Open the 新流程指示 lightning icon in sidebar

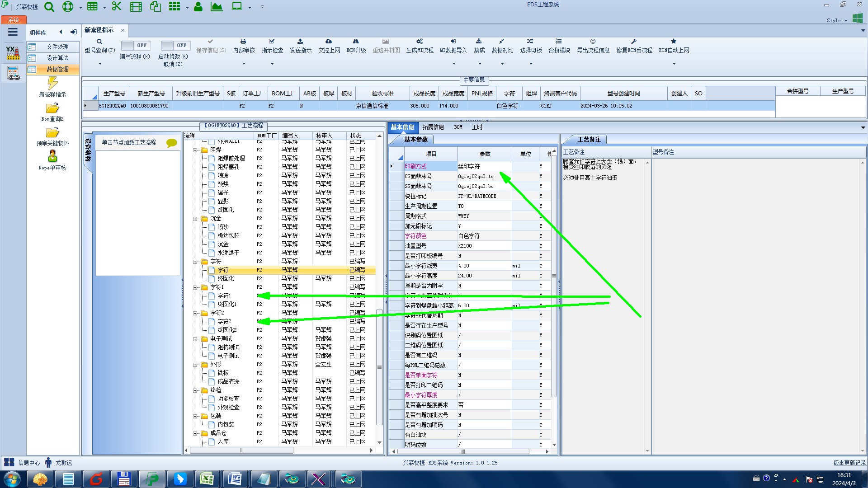point(52,84)
